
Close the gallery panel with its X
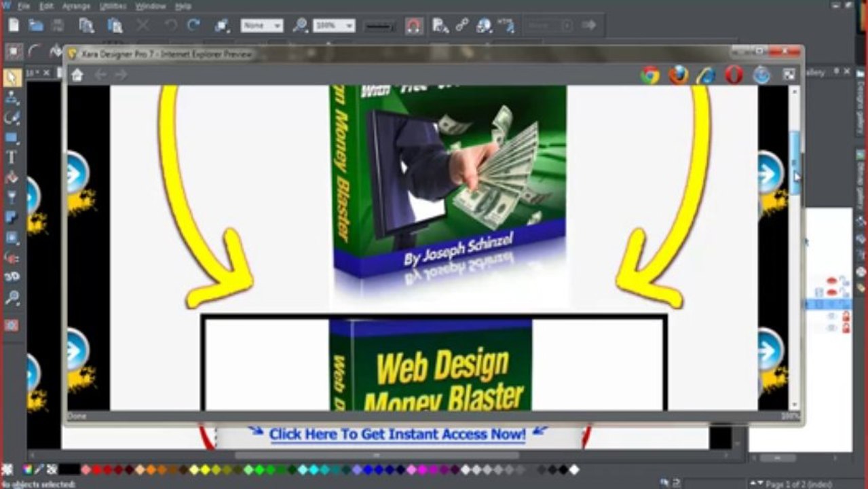pyautogui.click(x=848, y=71)
